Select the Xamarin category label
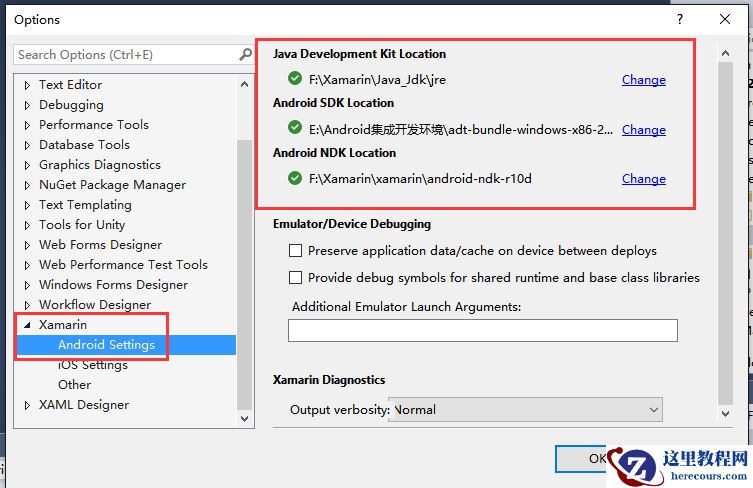753x488 pixels. (62, 325)
